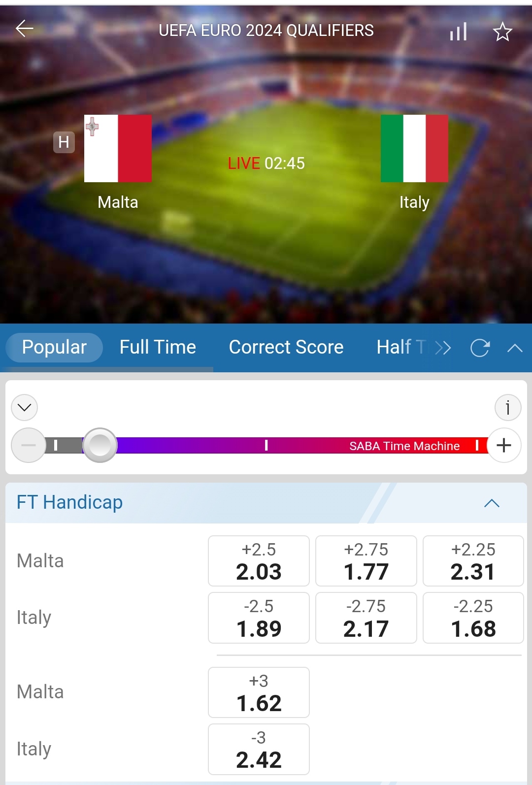The image size is (532, 785).
Task: Expand Time Machine dropdown chevron
Action: pyautogui.click(x=25, y=408)
